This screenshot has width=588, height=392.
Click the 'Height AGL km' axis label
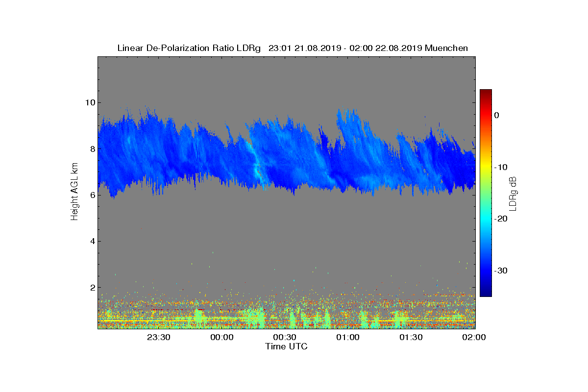[74, 193]
